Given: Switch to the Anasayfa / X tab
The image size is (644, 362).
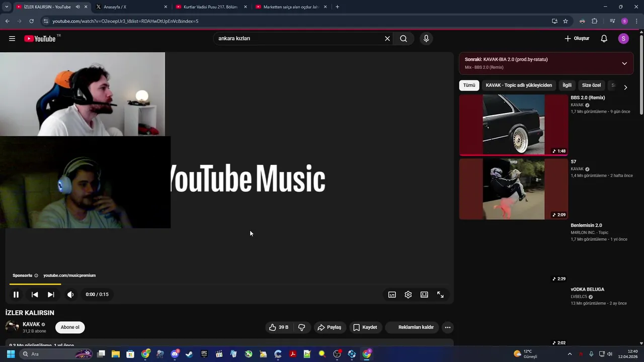Looking at the screenshot, I should pos(131,7).
